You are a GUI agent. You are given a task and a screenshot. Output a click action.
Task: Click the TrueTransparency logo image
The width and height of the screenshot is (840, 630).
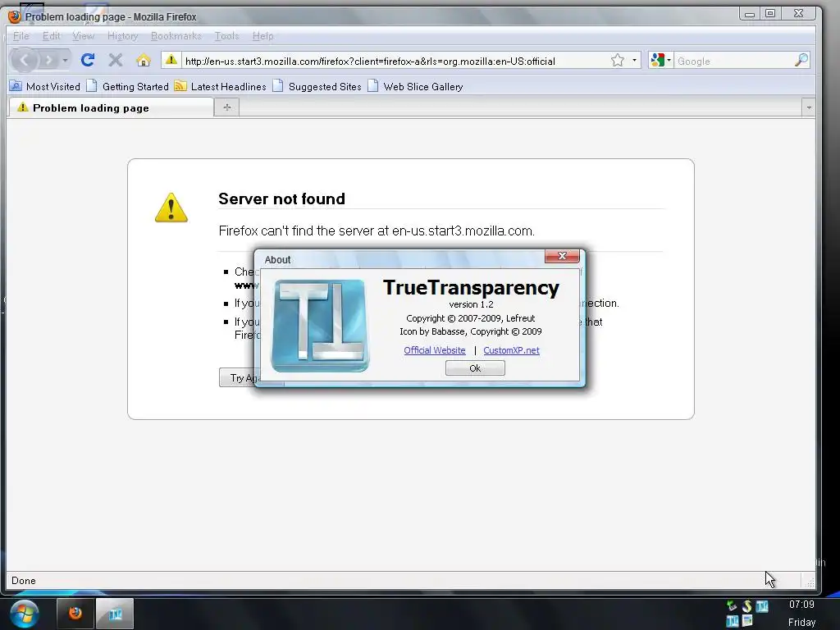(320, 326)
